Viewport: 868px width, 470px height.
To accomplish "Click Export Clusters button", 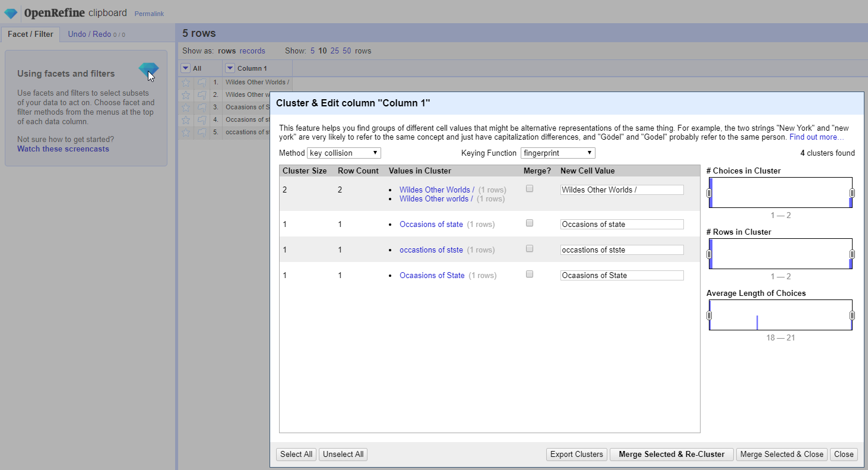I will (x=576, y=454).
